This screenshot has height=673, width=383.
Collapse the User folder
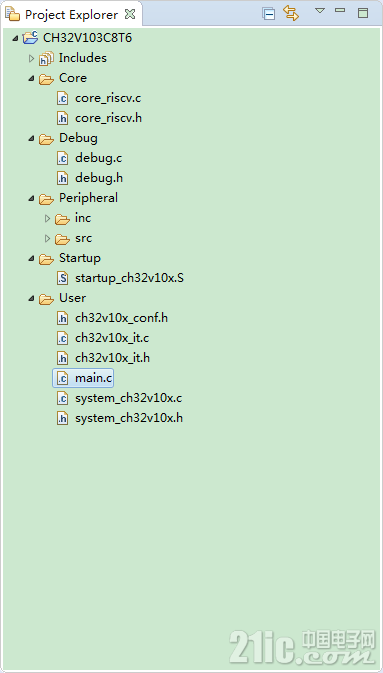coord(31,298)
